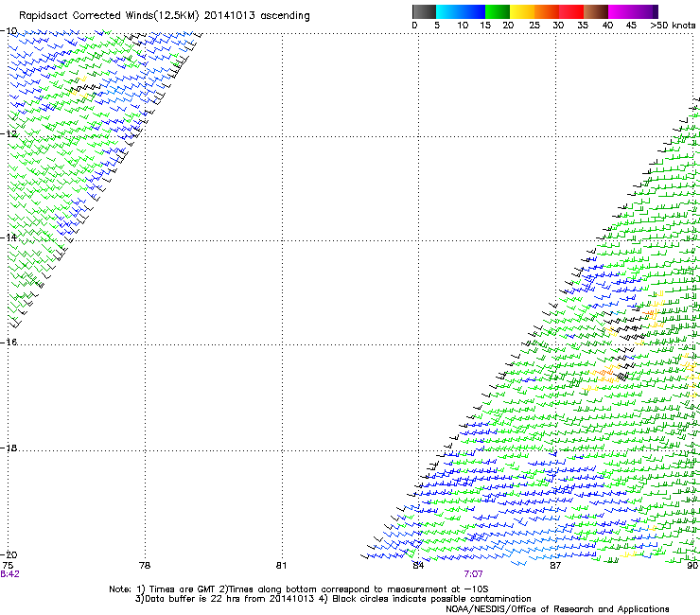Click the '78' longitude axis label
700x615 pixels.
pos(145,566)
